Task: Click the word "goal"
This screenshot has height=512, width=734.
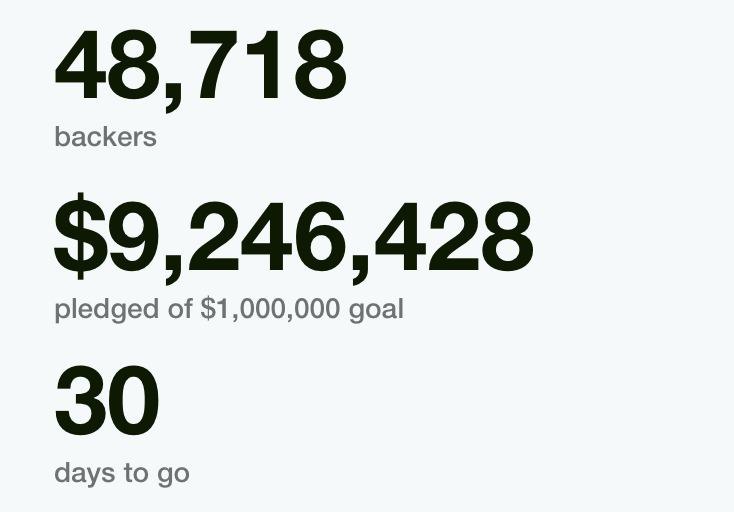Action: [x=376, y=310]
